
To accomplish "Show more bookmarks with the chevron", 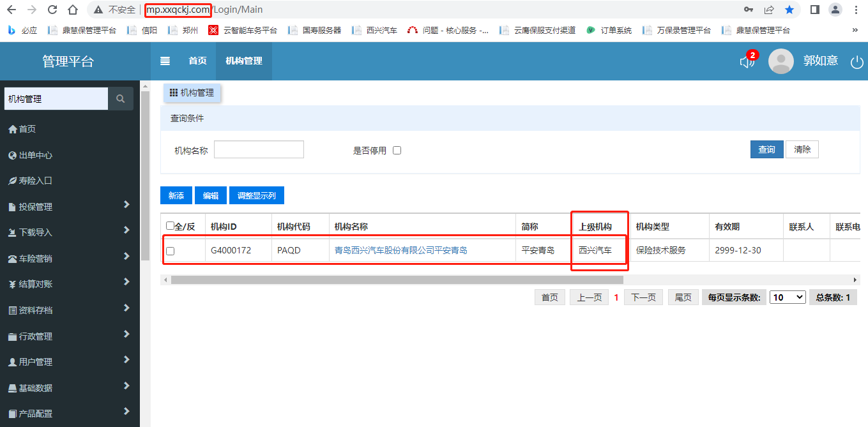I will 855,30.
